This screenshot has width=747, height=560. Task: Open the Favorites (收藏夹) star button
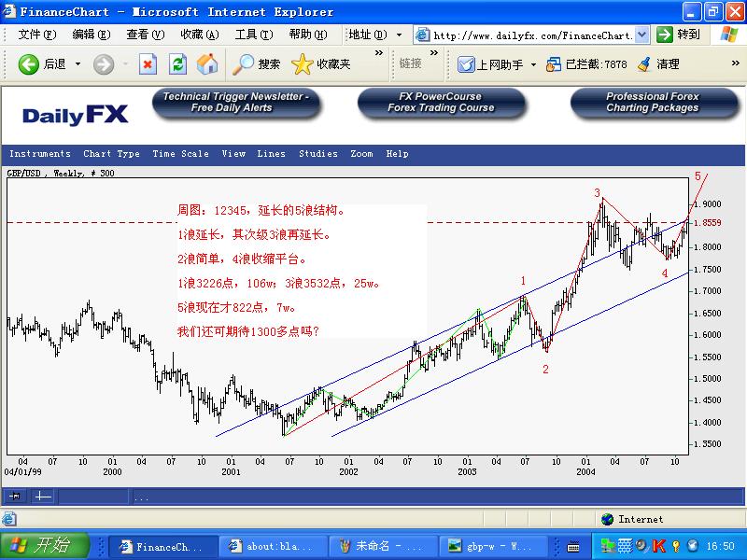320,64
